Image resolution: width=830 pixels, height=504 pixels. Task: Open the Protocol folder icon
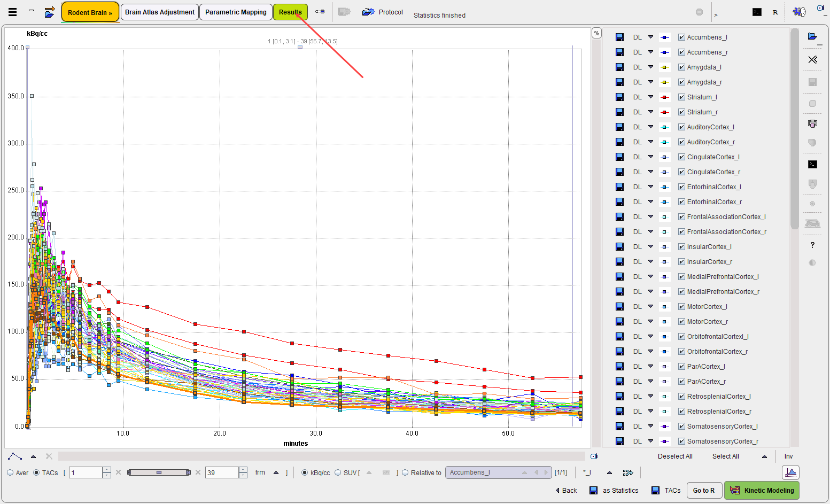tap(368, 12)
